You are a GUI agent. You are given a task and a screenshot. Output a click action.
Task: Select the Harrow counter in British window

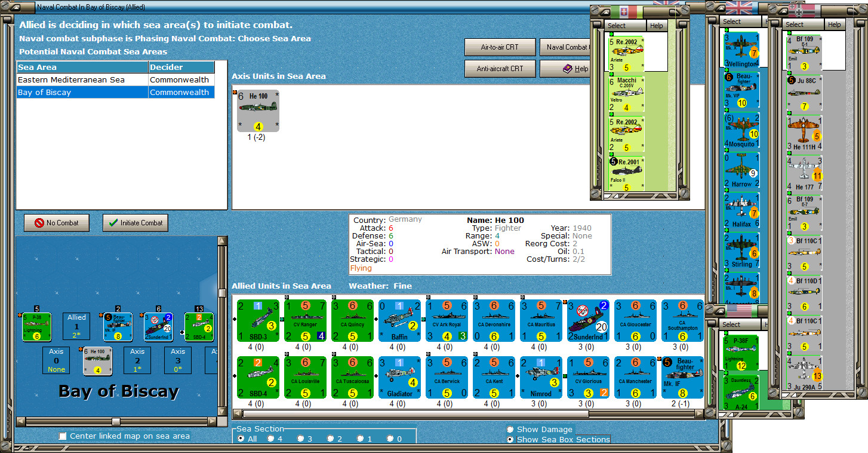coord(741,170)
